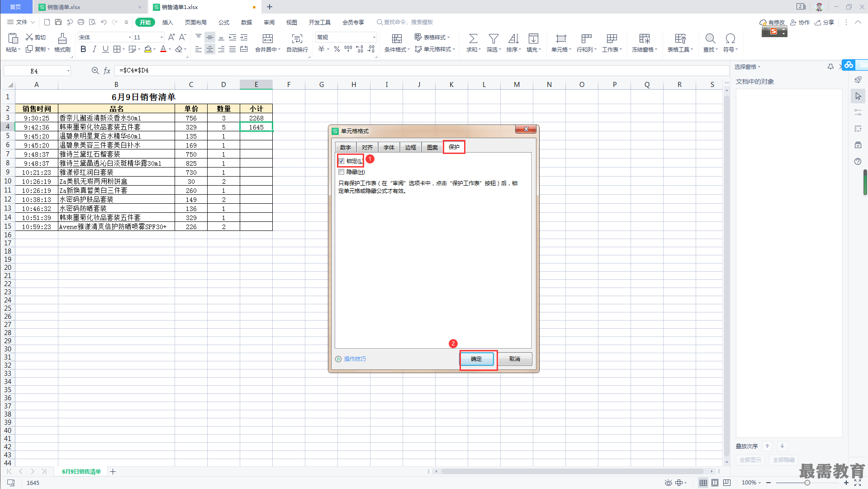Click the AutoSum (求和) sigma icon
Viewport: 868px width, 489px height.
pyautogui.click(x=473, y=38)
